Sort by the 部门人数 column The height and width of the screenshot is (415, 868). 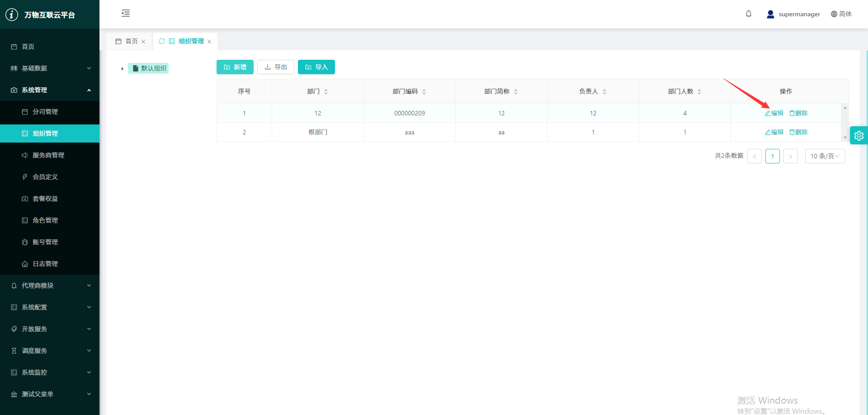tap(699, 91)
